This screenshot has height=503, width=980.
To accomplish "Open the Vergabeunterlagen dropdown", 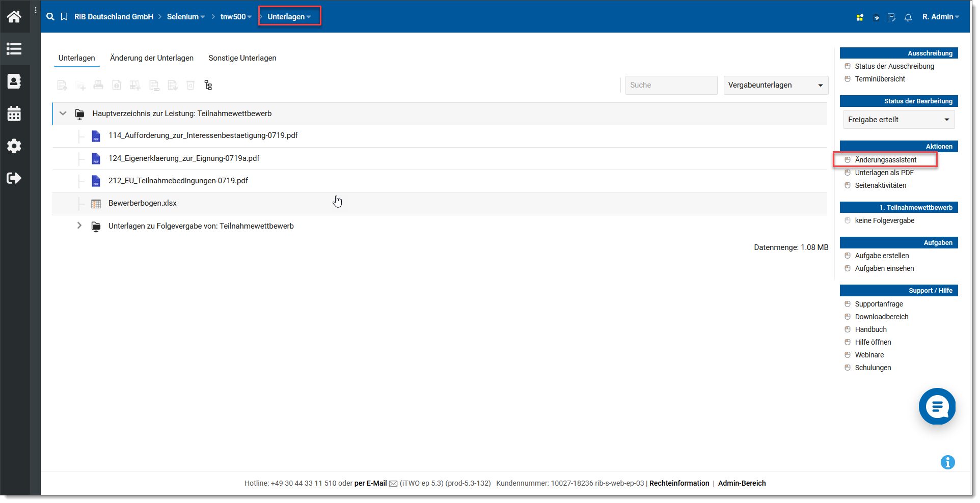I will pyautogui.click(x=775, y=86).
